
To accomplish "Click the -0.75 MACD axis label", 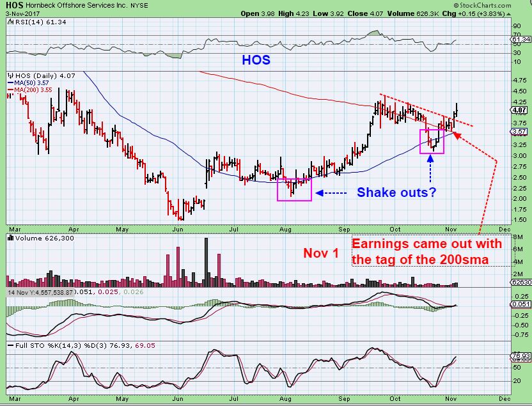I will [520, 335].
